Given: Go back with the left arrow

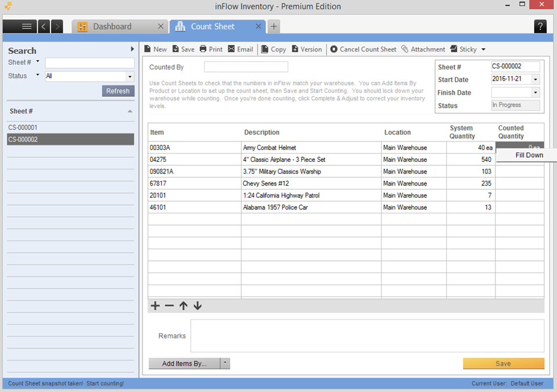Looking at the screenshot, I should pos(44,27).
